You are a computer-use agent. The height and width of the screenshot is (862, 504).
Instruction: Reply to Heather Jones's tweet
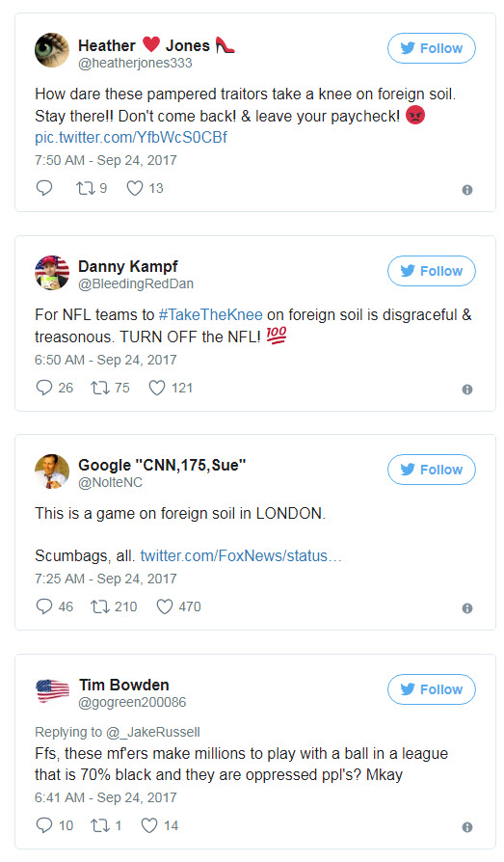pyautogui.click(x=44, y=188)
